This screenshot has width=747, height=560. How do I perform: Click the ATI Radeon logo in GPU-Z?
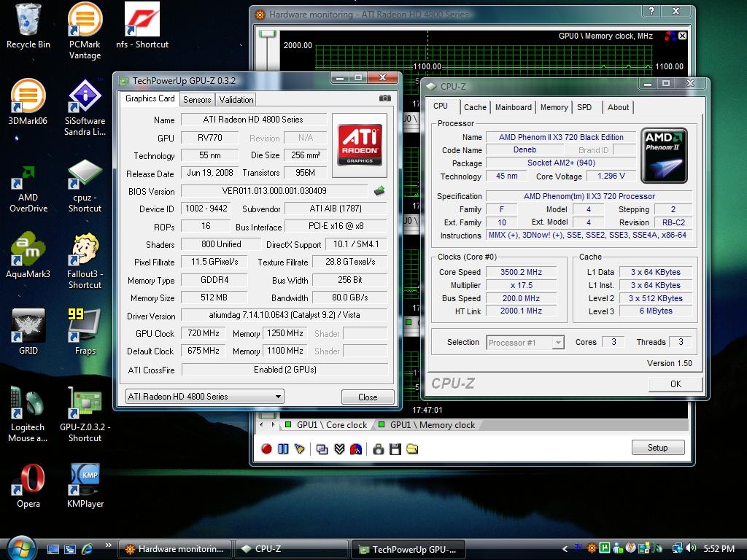(360, 145)
